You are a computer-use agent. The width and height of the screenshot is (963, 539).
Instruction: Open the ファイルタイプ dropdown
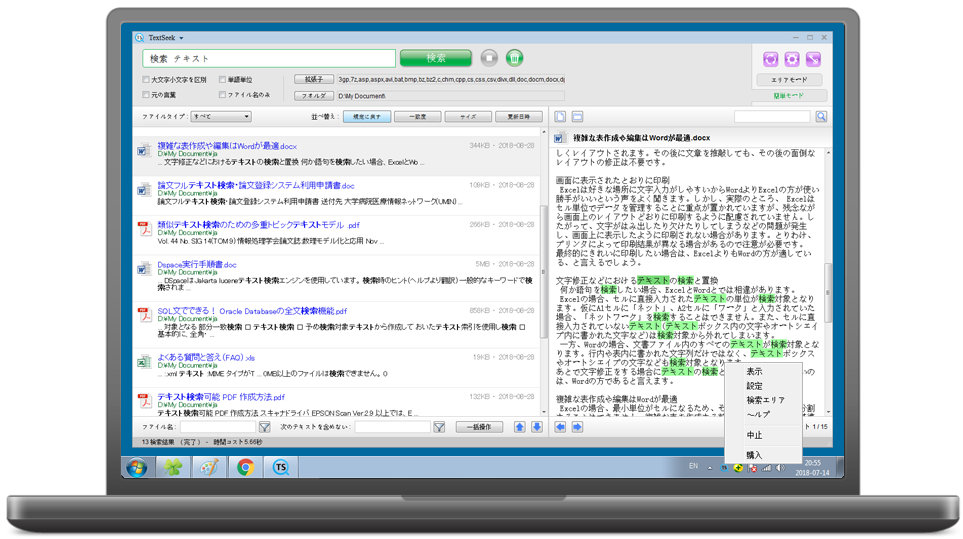(x=221, y=117)
